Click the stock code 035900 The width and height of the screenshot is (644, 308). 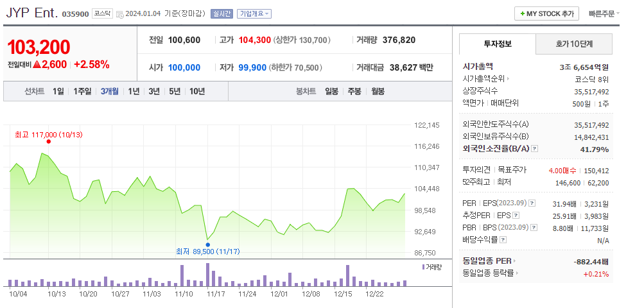click(x=75, y=14)
